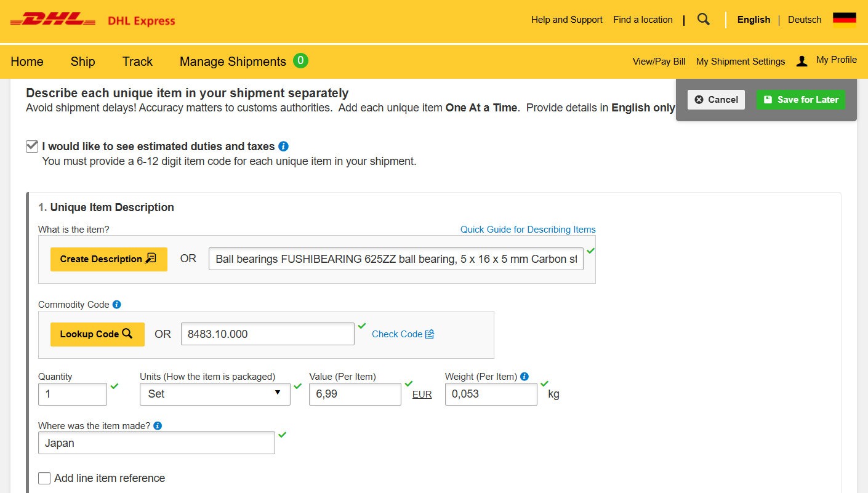Viewport: 868px width, 493px height.
Task: Focus the item description text field
Action: 396,259
